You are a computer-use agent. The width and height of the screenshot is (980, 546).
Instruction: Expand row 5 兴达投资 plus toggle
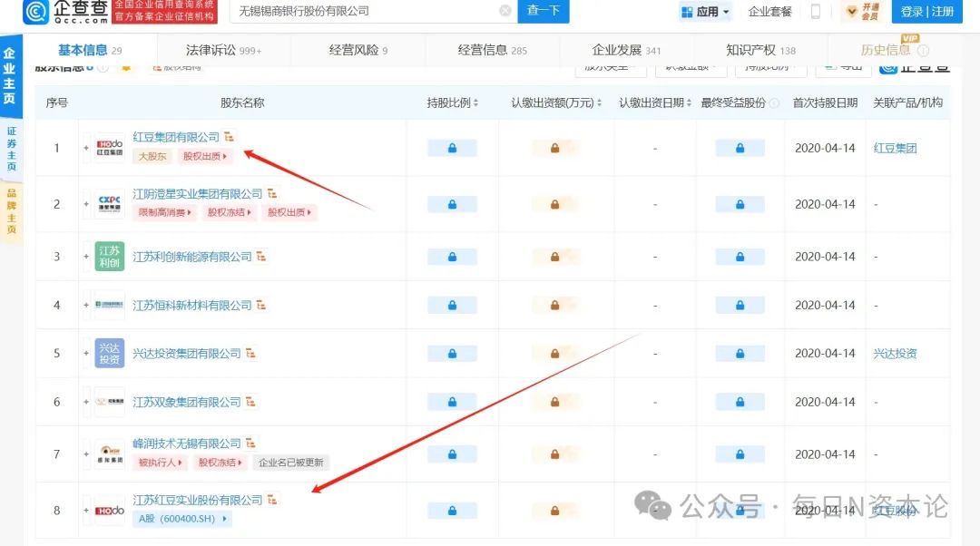coord(86,353)
